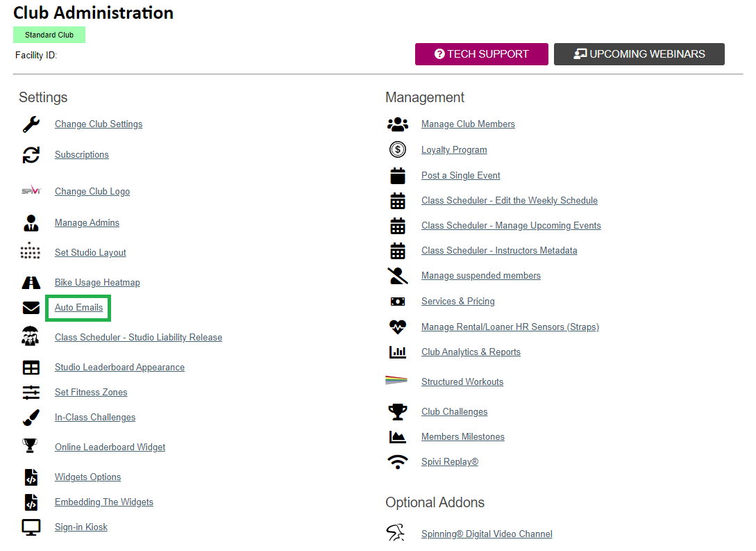756x551 pixels.
Task: Open UPCOMING WEBINARS
Action: 639,54
